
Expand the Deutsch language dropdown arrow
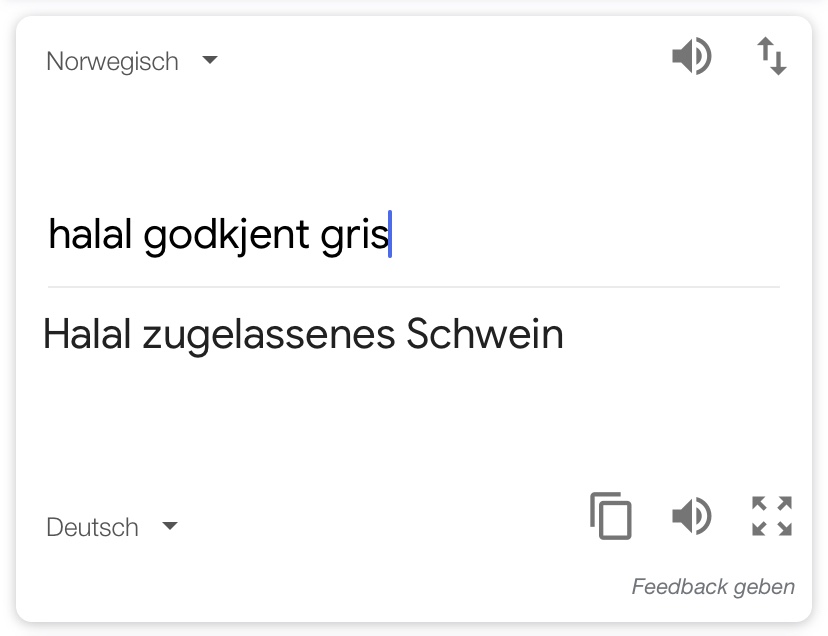point(170,526)
